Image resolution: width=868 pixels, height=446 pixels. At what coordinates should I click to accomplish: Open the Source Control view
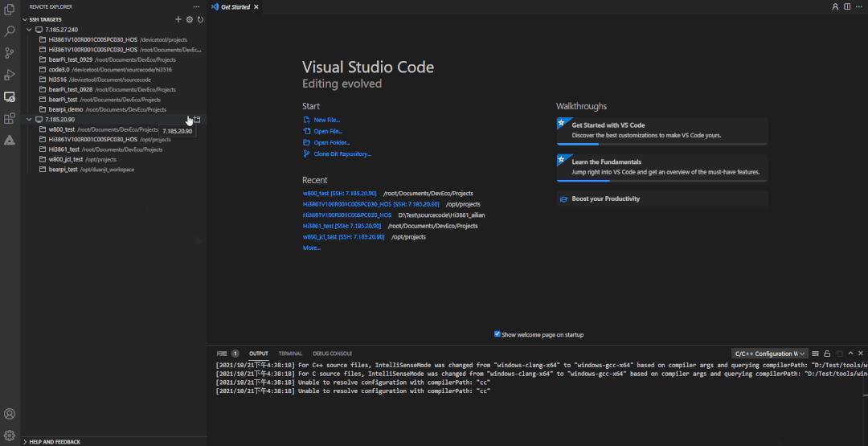10,53
